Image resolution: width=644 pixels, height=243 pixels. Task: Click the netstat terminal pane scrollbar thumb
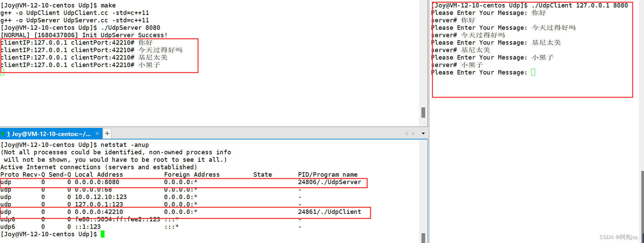pyautogui.click(x=423, y=238)
